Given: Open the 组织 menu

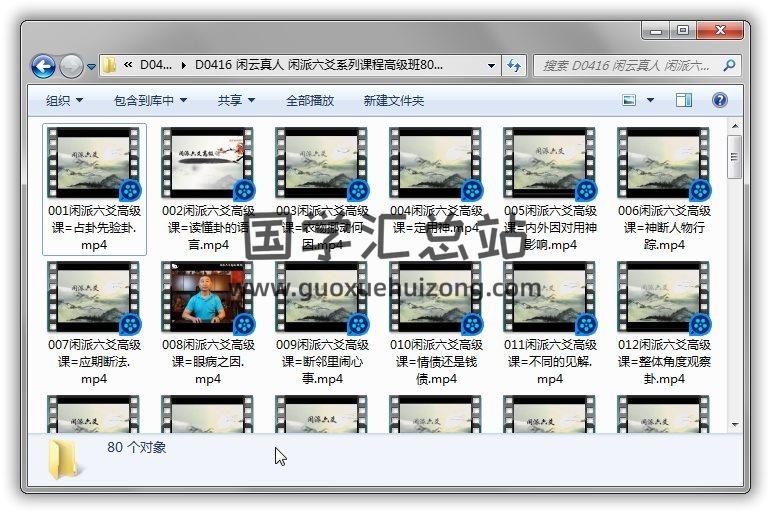Looking at the screenshot, I should click(64, 101).
